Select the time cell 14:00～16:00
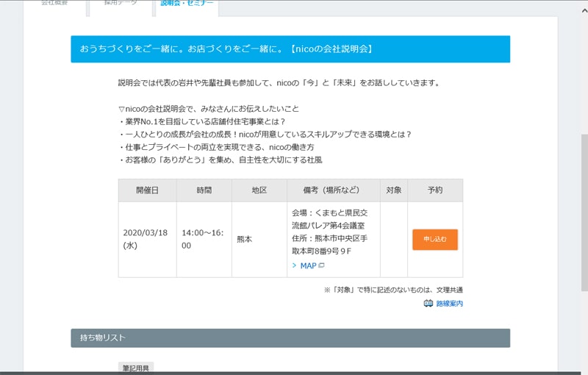 (x=204, y=239)
